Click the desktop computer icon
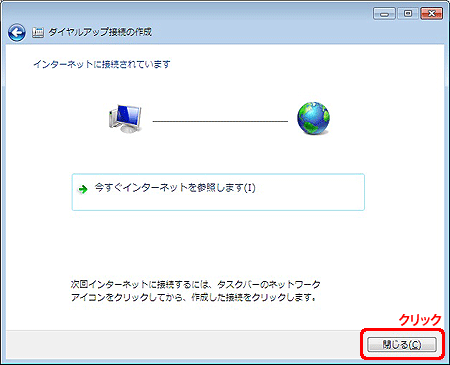450x365 pixels. [125, 119]
